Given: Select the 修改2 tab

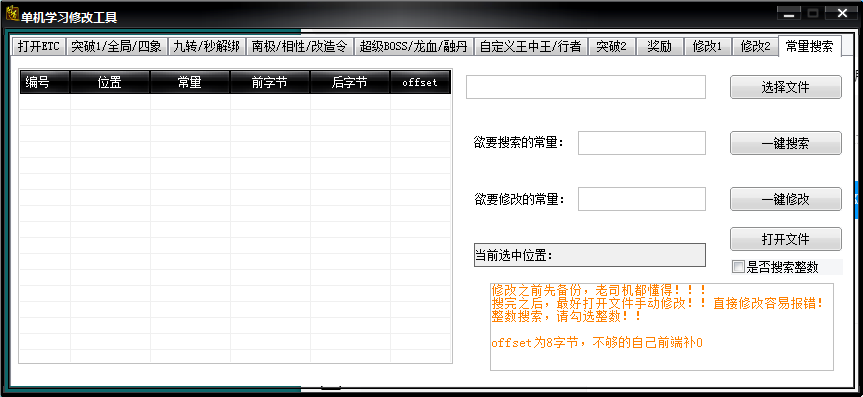Looking at the screenshot, I should 755,47.
